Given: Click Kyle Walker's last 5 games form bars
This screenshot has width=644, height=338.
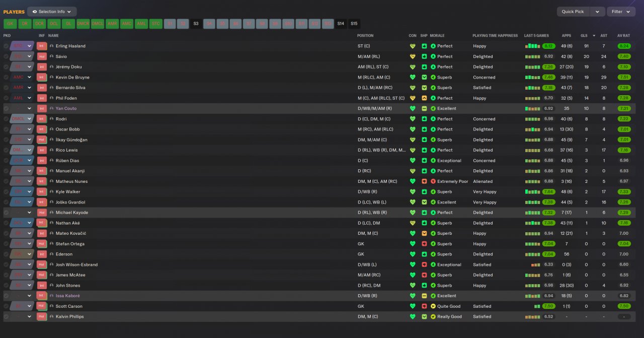Looking at the screenshot, I should coord(532,192).
